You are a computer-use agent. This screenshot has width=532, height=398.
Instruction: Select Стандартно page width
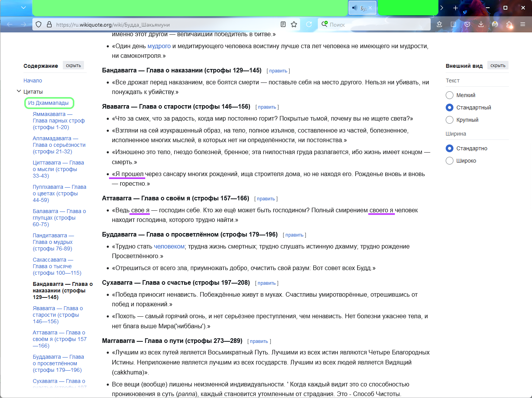pos(450,148)
